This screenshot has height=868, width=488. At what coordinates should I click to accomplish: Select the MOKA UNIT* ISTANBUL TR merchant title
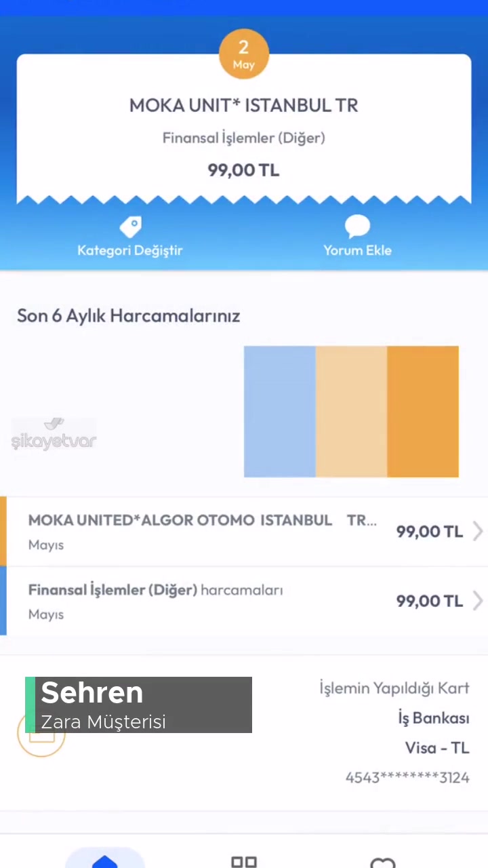click(244, 105)
